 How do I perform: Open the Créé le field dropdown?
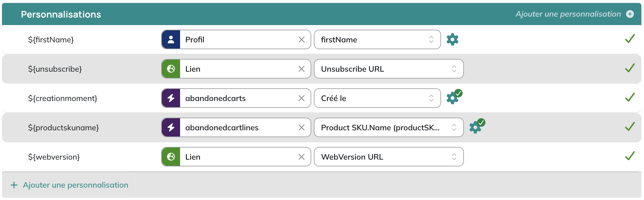point(377,98)
